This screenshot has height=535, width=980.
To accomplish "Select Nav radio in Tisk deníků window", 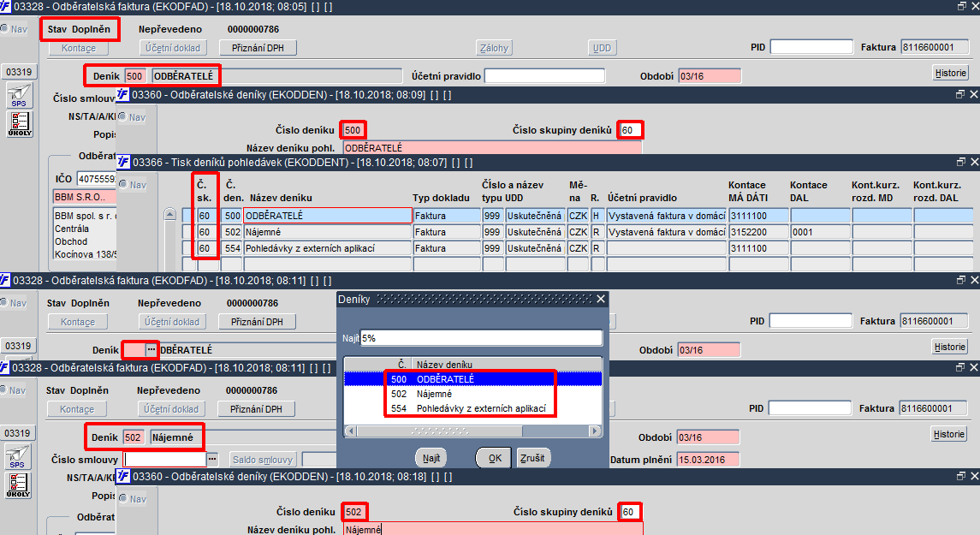I will [x=122, y=184].
